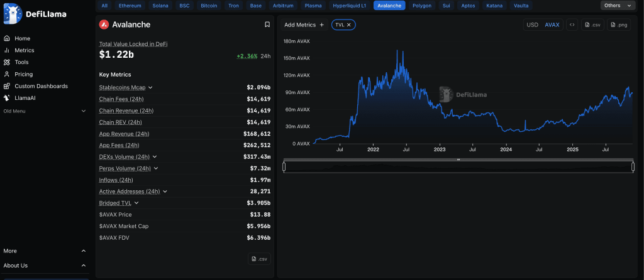644x280 pixels.
Task: Click the bookmark icon beside Avalanche
Action: 267,24
